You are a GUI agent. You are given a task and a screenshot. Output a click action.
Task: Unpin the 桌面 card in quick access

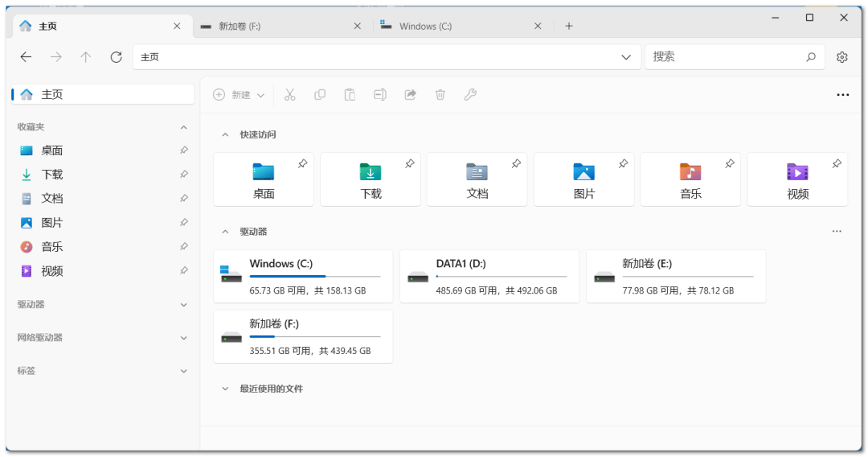tap(302, 164)
